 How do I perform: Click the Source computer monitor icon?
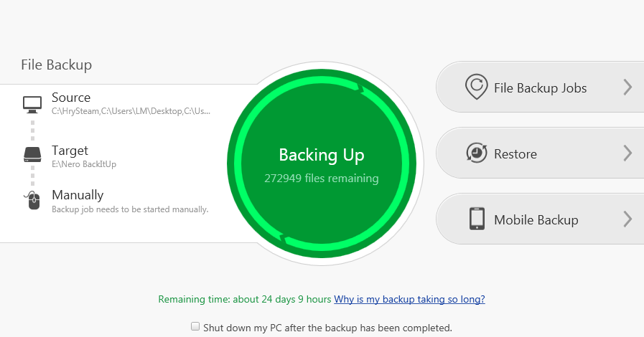click(32, 105)
